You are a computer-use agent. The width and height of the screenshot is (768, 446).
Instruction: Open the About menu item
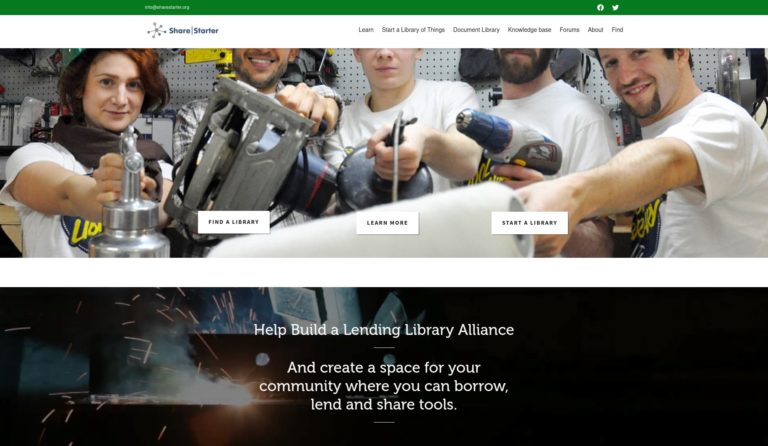pyautogui.click(x=595, y=30)
